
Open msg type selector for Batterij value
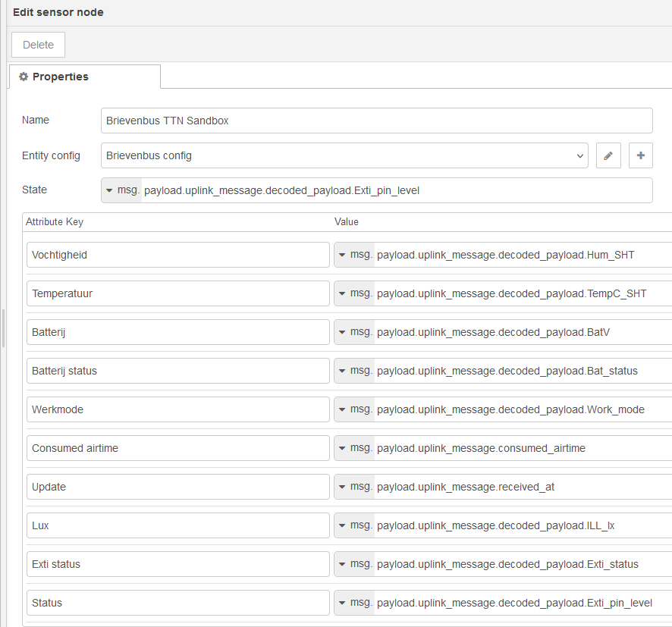354,332
